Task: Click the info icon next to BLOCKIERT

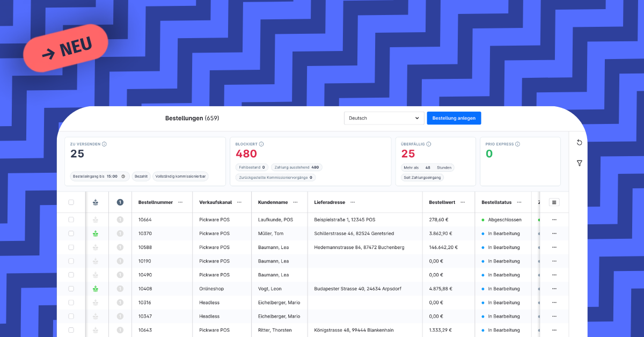Action: (261, 144)
